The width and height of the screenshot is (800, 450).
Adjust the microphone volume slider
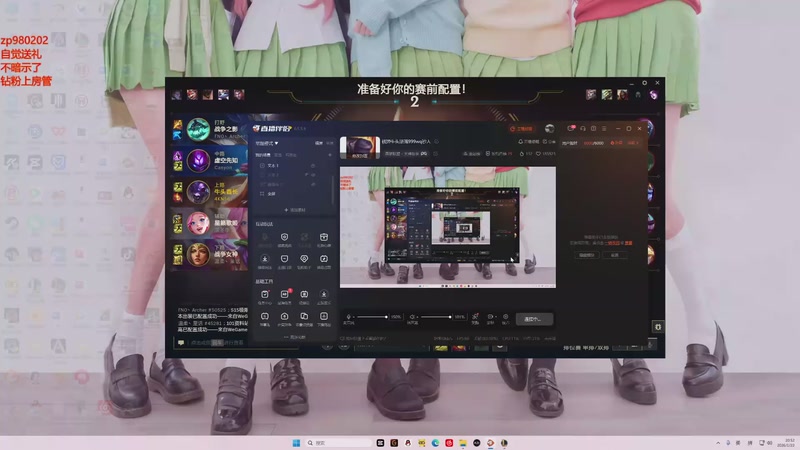(x=372, y=317)
